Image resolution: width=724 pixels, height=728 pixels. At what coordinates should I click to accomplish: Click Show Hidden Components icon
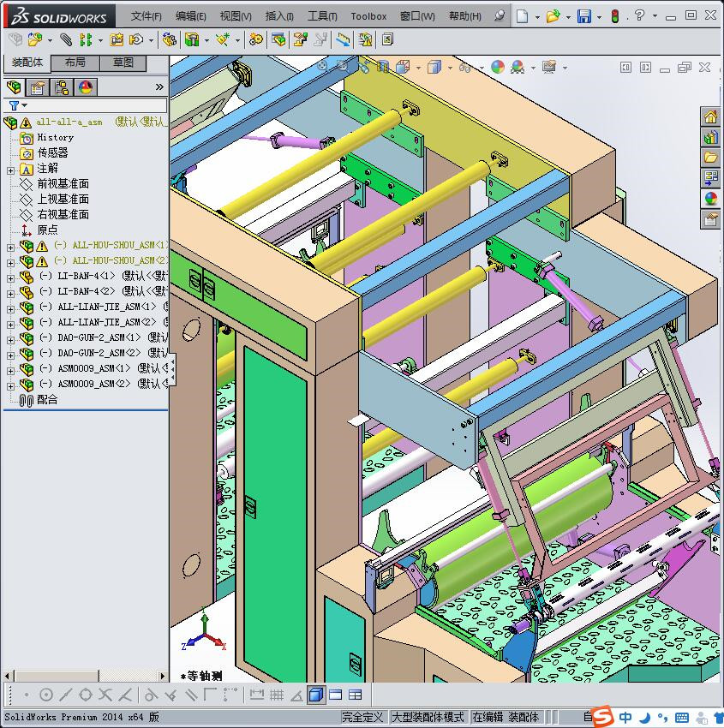pos(169,40)
